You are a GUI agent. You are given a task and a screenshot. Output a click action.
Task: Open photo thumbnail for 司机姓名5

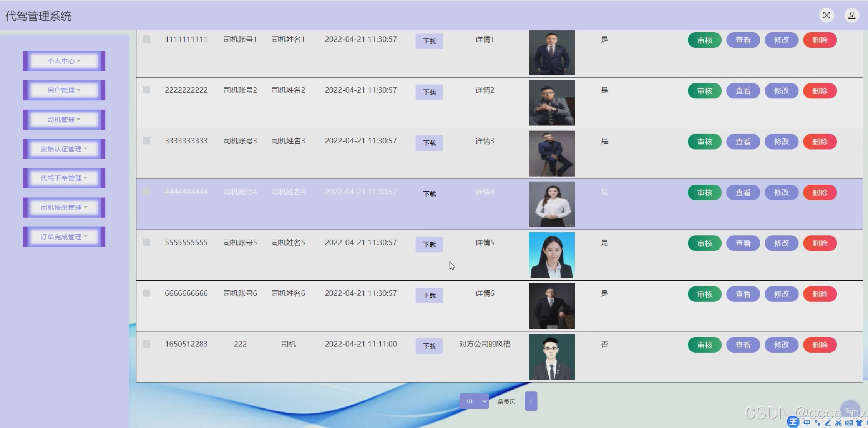tap(551, 255)
